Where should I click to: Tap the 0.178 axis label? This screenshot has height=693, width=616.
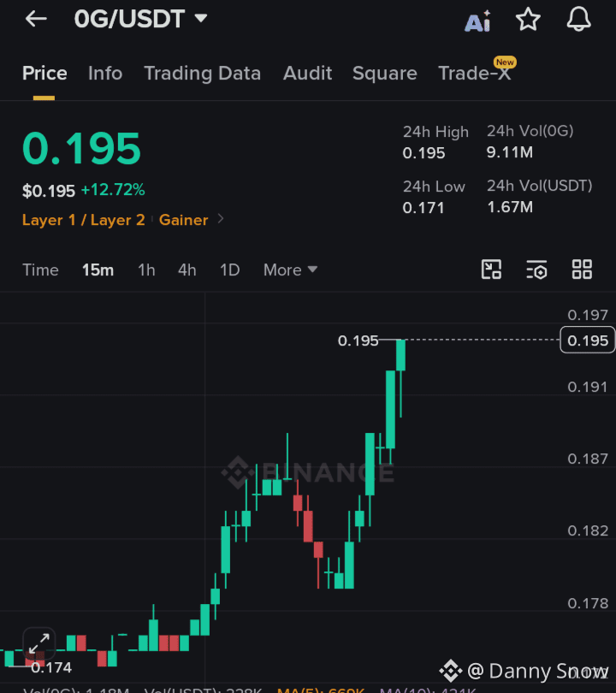tap(588, 603)
